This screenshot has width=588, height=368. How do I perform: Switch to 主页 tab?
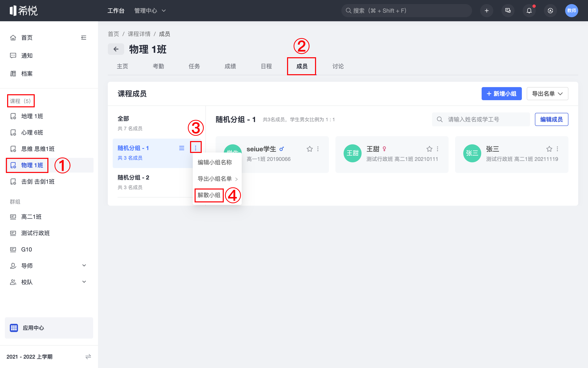point(122,66)
